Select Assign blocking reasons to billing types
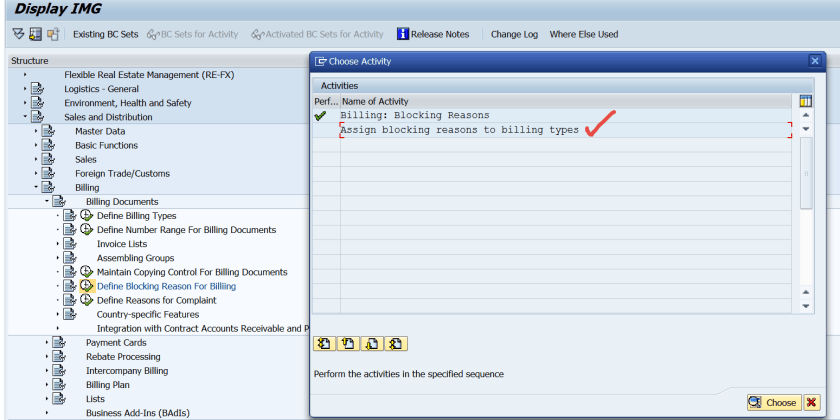This screenshot has height=420, width=840. pos(460,130)
